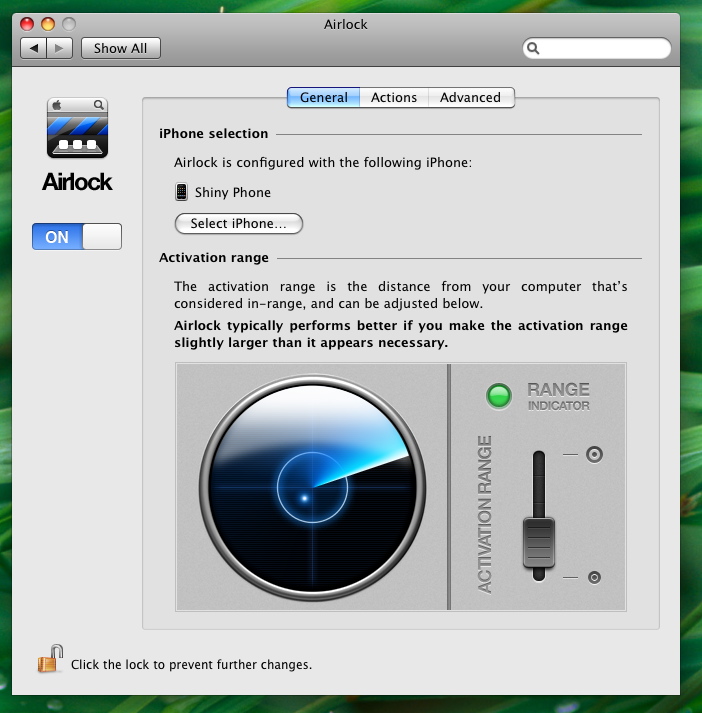
Task: Click the activation range slider handle
Action: click(539, 542)
